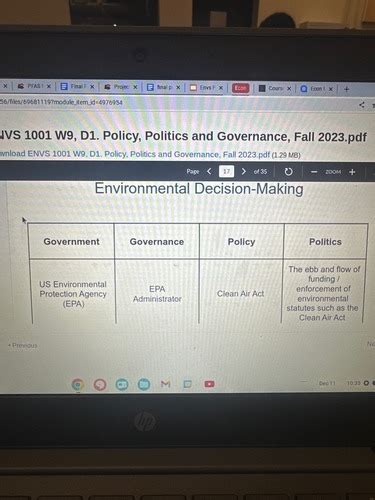Close the Final F tab
375x500 pixels.
tap(92, 87)
